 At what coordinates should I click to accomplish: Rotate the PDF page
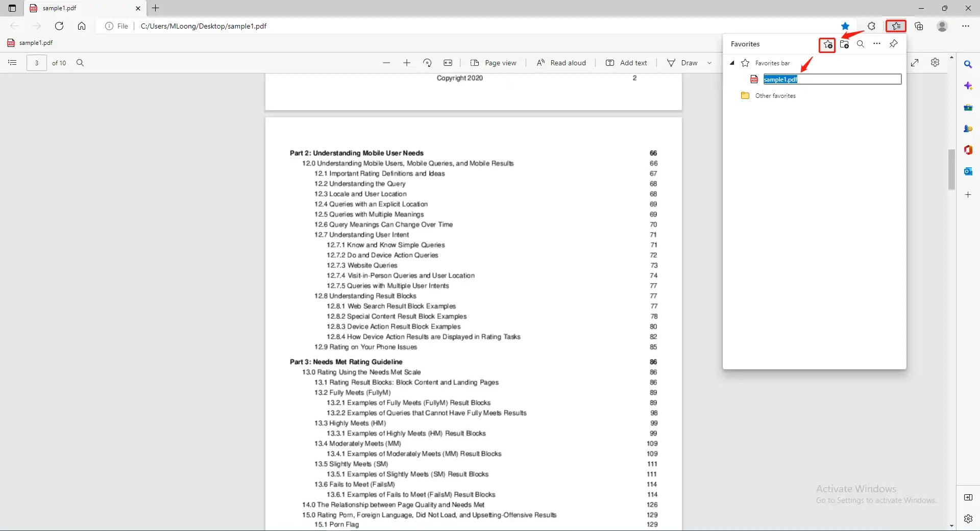[x=427, y=62]
